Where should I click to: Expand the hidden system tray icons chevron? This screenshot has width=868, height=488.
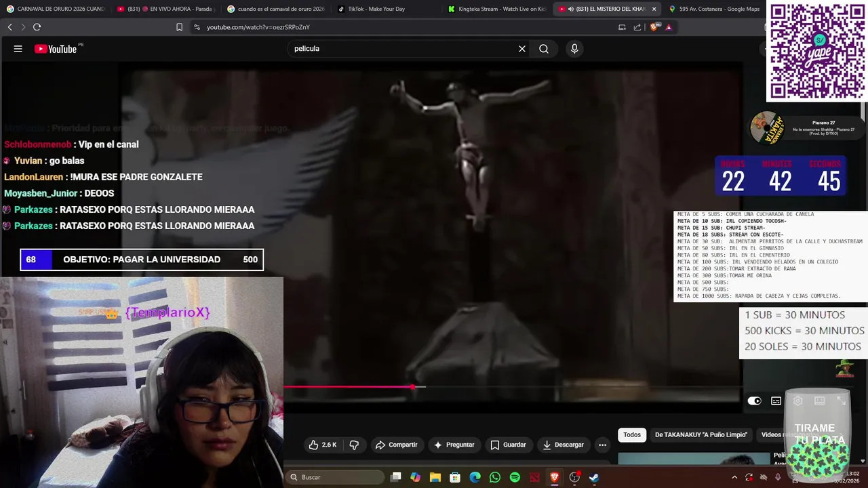pos(734,477)
